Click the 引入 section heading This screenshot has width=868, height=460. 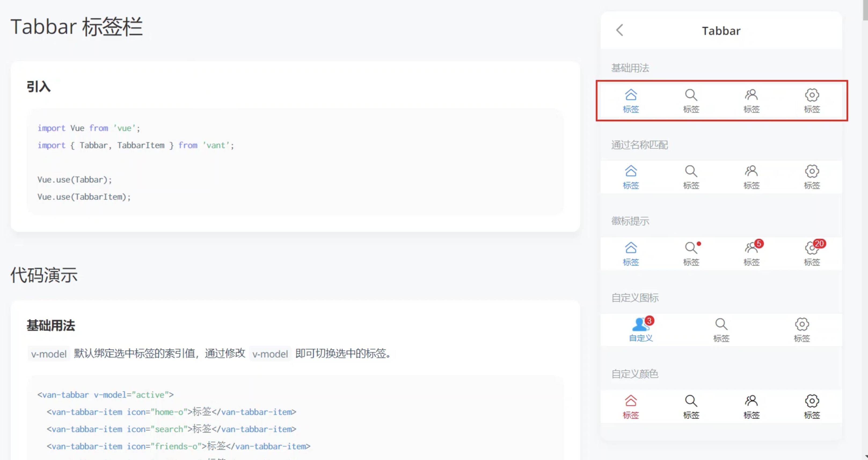(x=39, y=87)
